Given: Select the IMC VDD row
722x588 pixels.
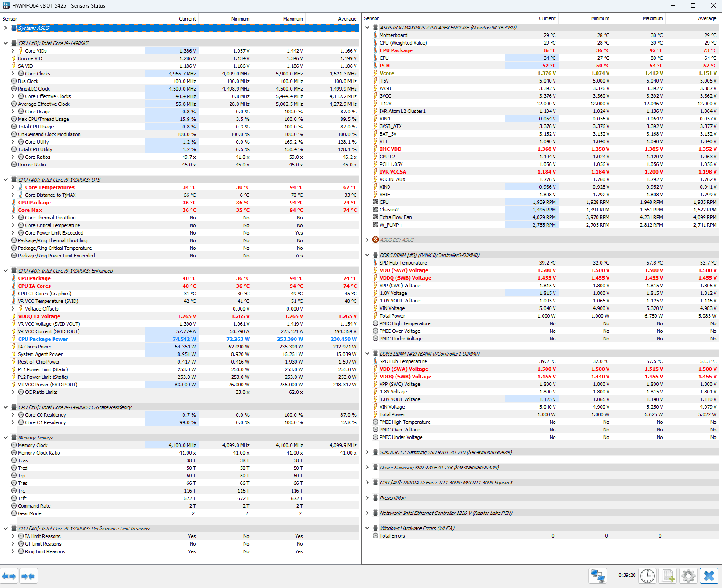Looking at the screenshot, I should pyautogui.click(x=542, y=149).
